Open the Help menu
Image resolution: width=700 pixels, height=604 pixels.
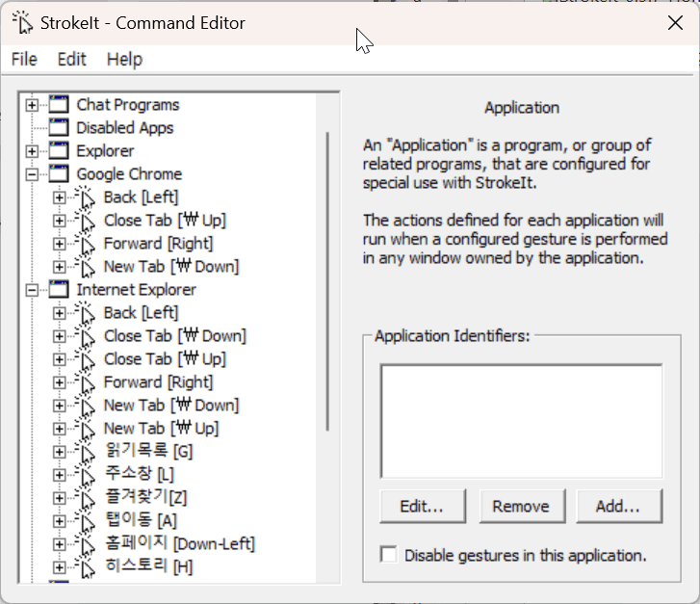coord(124,60)
